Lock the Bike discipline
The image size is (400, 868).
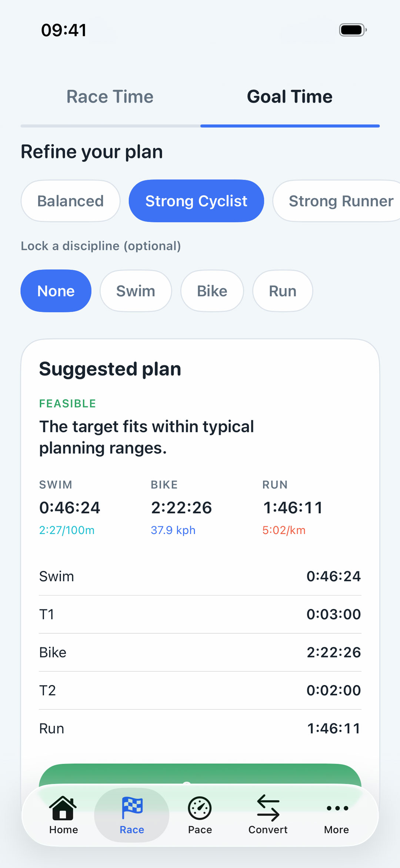point(212,291)
